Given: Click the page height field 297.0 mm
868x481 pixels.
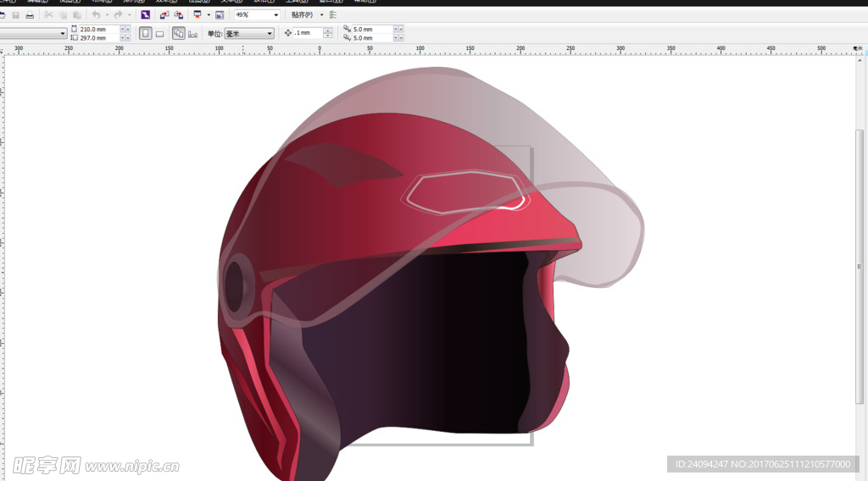Looking at the screenshot, I should pyautogui.click(x=98, y=38).
